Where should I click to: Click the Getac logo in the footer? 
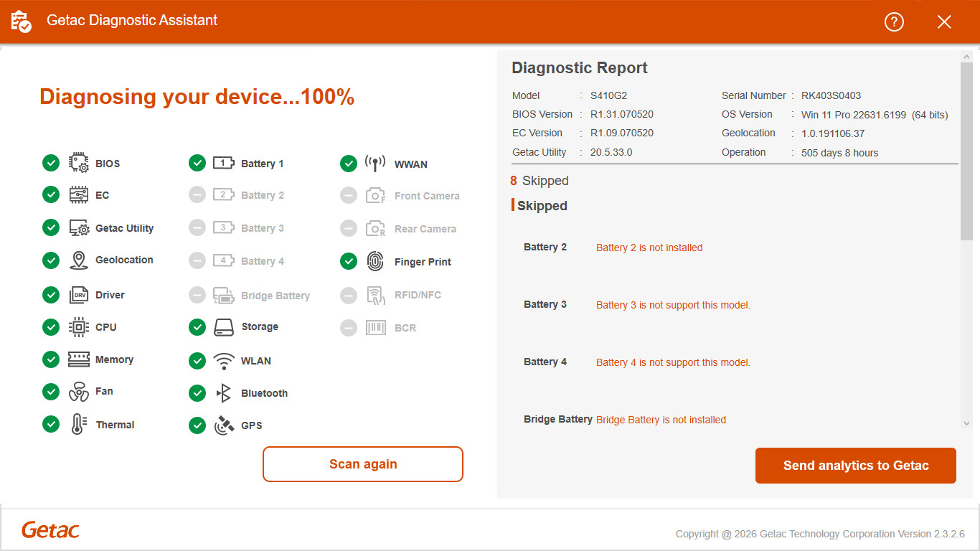click(50, 530)
